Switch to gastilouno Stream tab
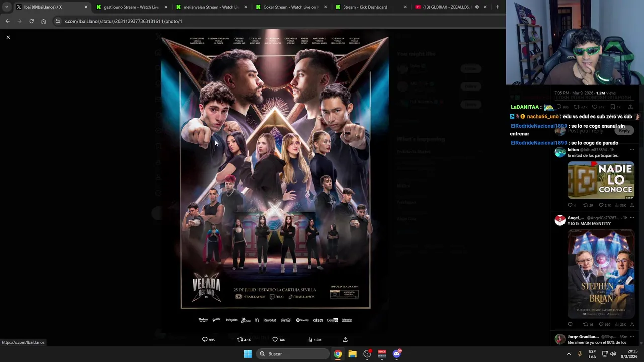This screenshot has height=362, width=644. pos(131,7)
